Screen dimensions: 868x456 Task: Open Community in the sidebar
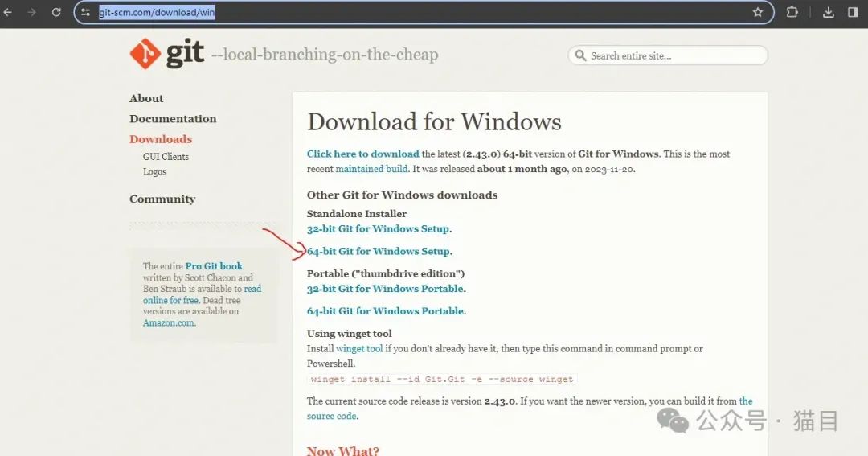[x=162, y=199]
